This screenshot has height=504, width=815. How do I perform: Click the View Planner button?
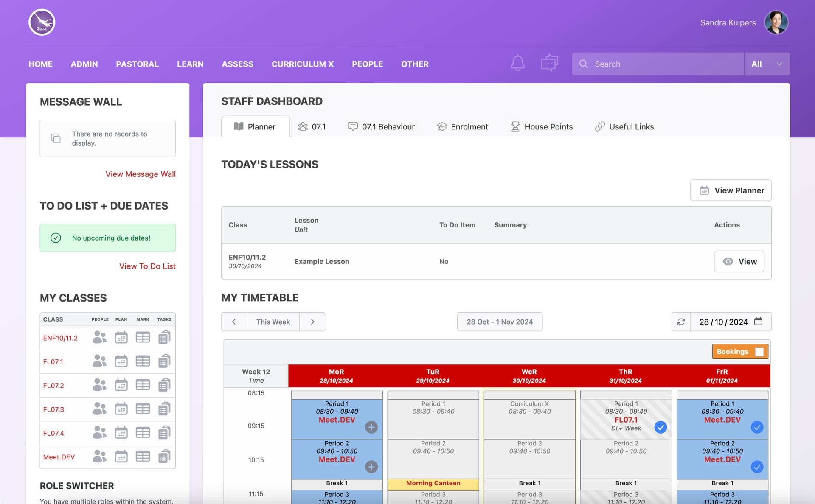click(x=731, y=190)
